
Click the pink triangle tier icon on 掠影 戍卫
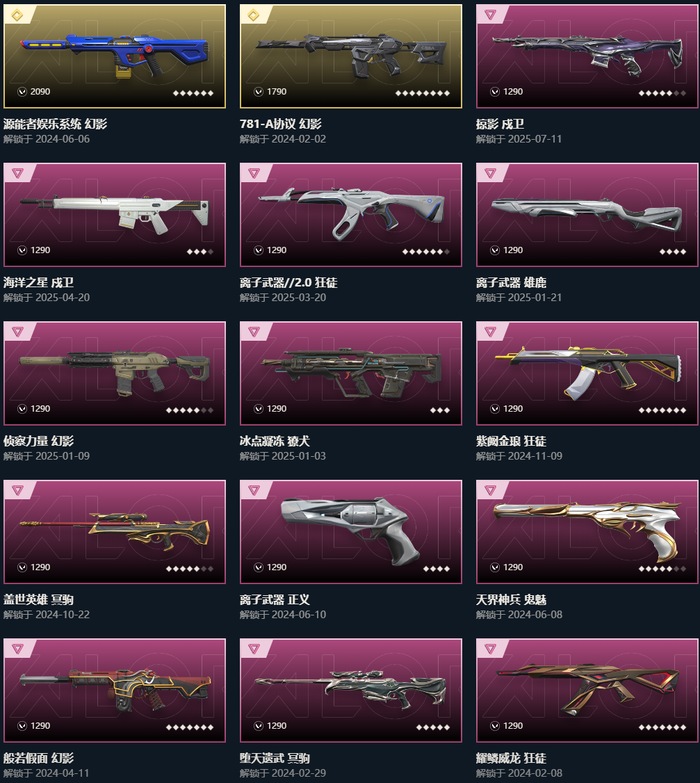click(490, 15)
